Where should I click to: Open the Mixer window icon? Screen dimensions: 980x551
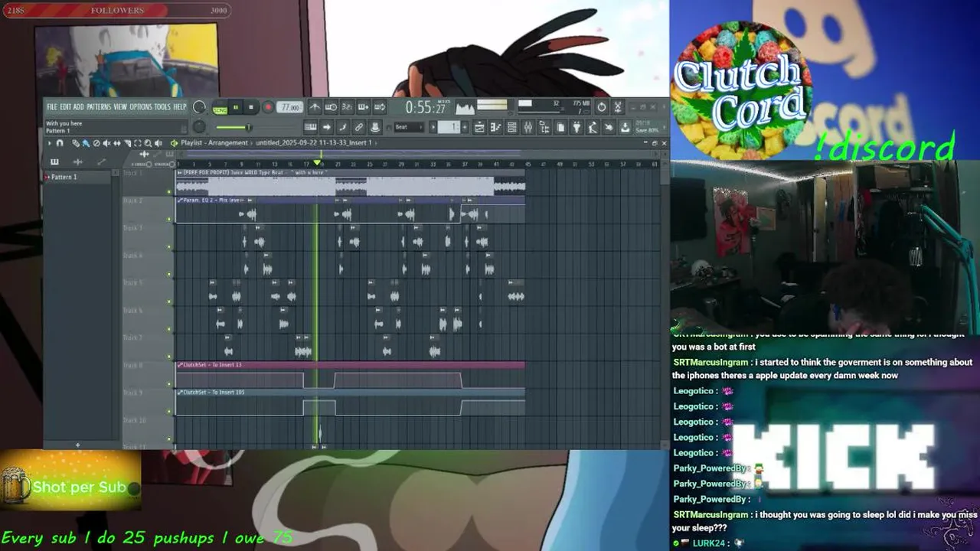pos(528,127)
